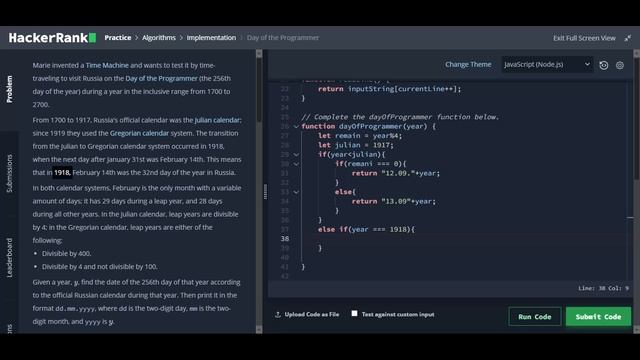This screenshot has height=360, width=640.
Task: Collapse the if(year<julian) fold arrow
Action: click(296, 155)
